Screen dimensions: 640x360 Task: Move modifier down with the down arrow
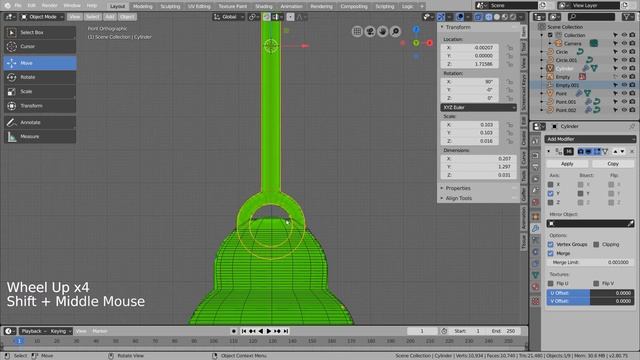(x=622, y=151)
